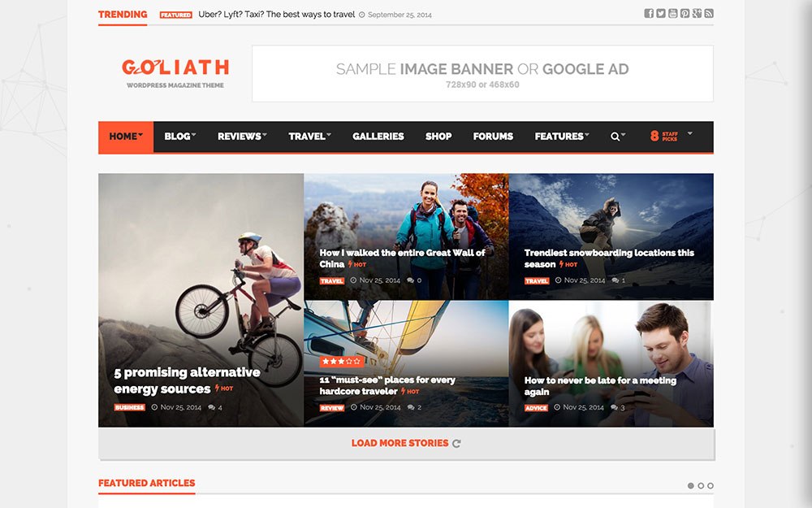Click the HOT bolt icon on hardcore traveler story
Image resolution: width=812 pixels, height=508 pixels.
[x=404, y=392]
